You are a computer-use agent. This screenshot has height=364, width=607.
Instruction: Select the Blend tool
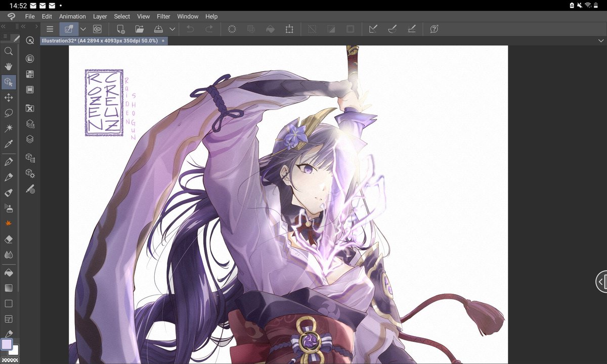[9, 254]
